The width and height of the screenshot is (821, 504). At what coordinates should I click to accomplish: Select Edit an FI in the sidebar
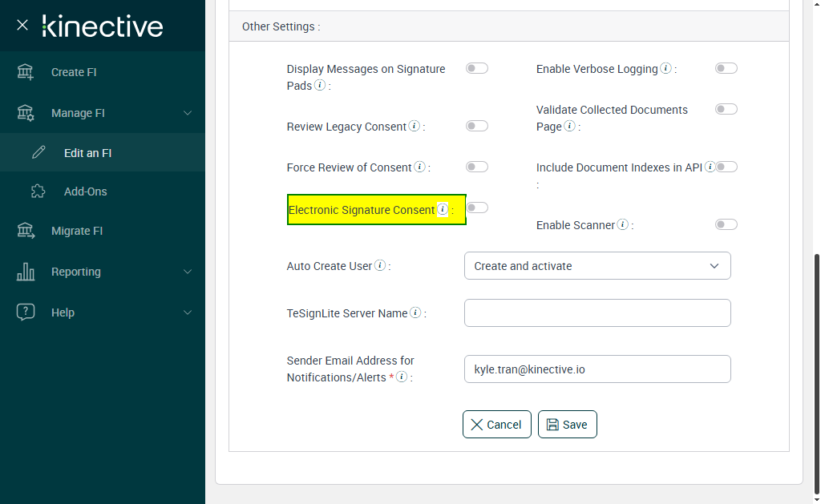[87, 152]
